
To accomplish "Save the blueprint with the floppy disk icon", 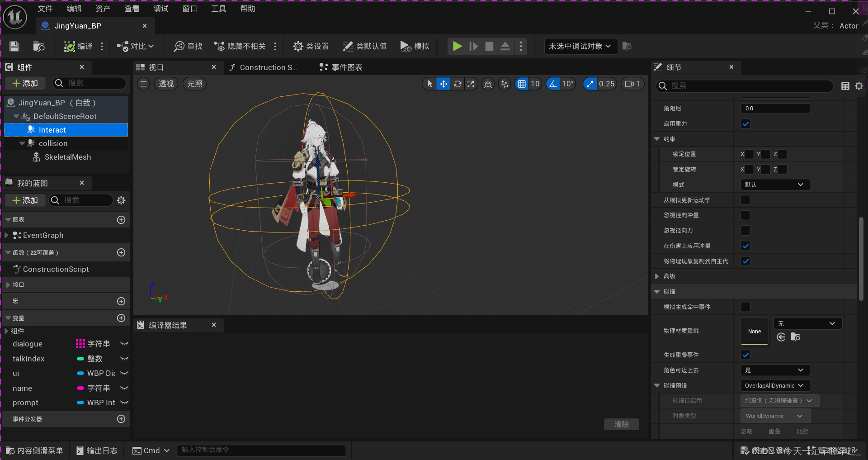I will tap(14, 46).
